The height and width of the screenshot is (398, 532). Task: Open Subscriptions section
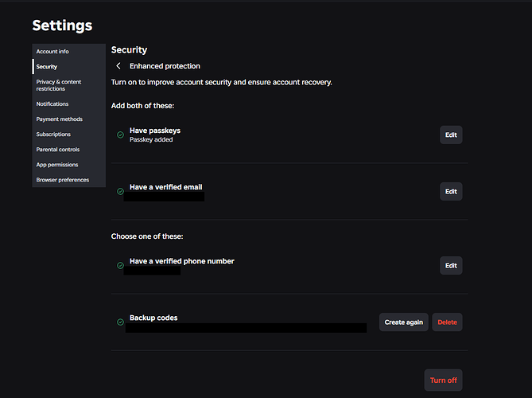click(69, 135)
